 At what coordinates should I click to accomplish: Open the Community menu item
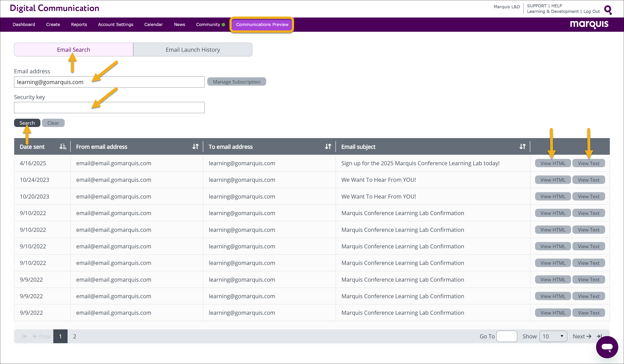pyautogui.click(x=208, y=24)
